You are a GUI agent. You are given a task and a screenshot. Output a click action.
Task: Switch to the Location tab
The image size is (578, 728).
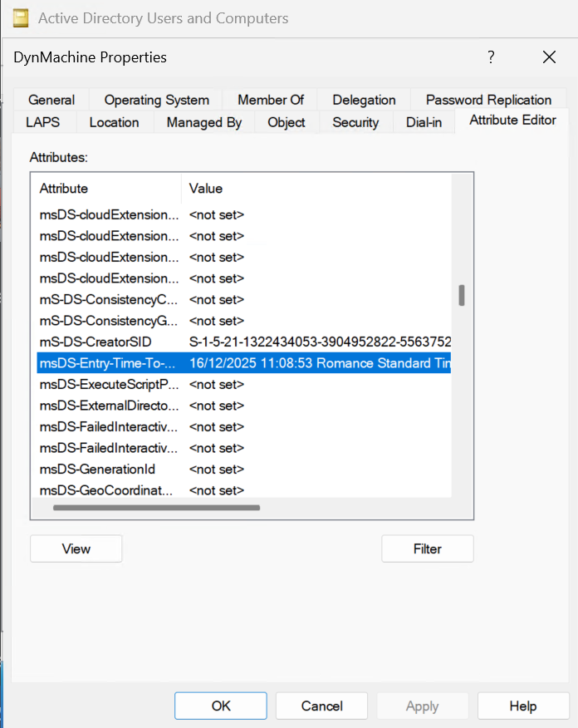click(x=114, y=121)
